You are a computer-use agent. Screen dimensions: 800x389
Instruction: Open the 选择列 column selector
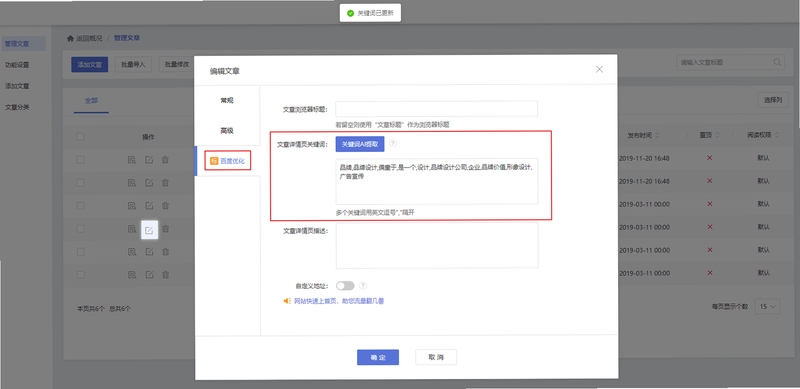point(773,100)
